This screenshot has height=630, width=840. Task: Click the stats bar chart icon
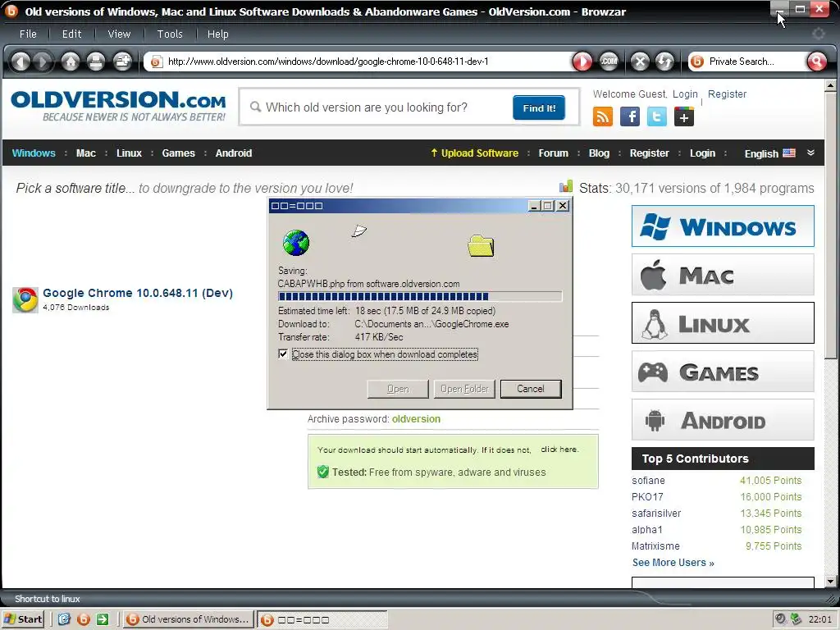tap(566, 186)
